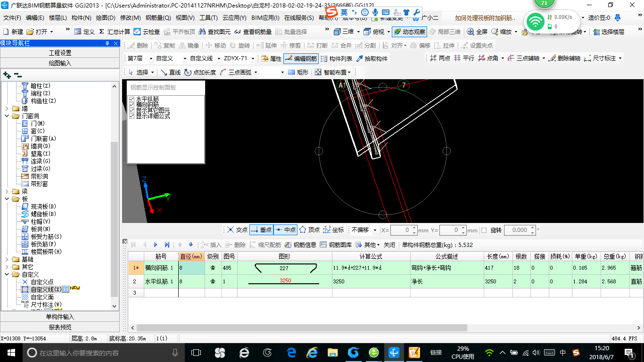Screen dimensions: 644x362
Task: Click the 平行 parallel axis tool
Action: coord(464,58)
